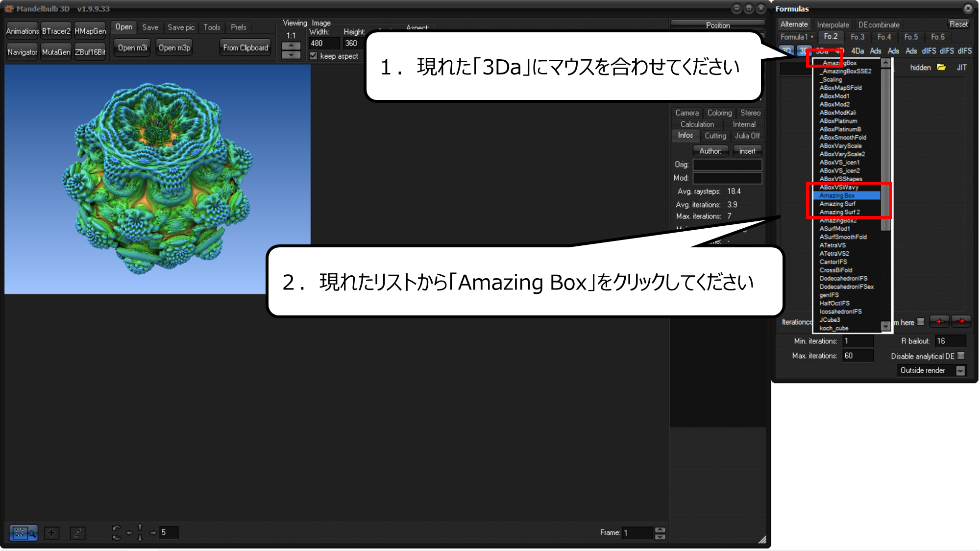Click the Open m3i button
Image resolution: width=980 pixels, height=551 pixels.
(x=132, y=48)
